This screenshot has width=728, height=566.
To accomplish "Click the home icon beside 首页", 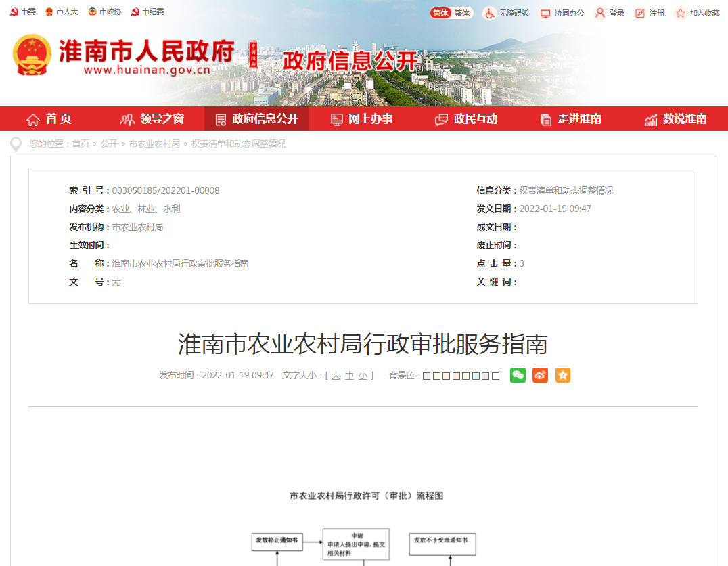I will 32,118.
